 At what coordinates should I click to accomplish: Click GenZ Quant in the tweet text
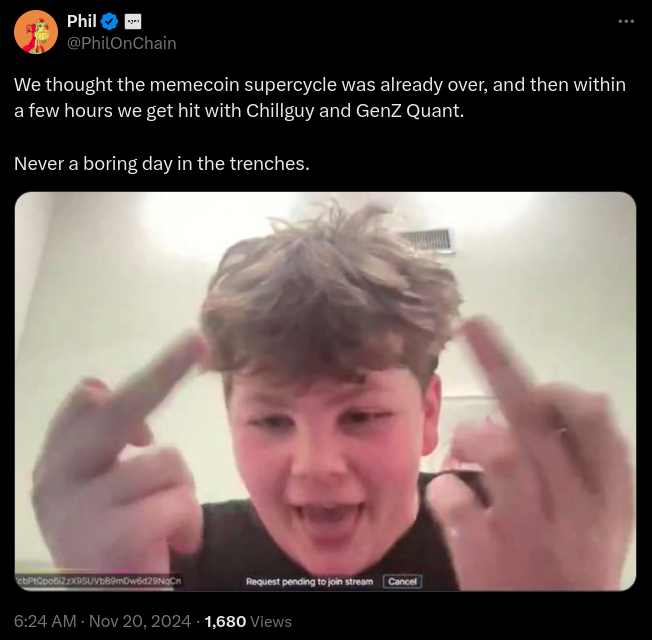click(410, 111)
